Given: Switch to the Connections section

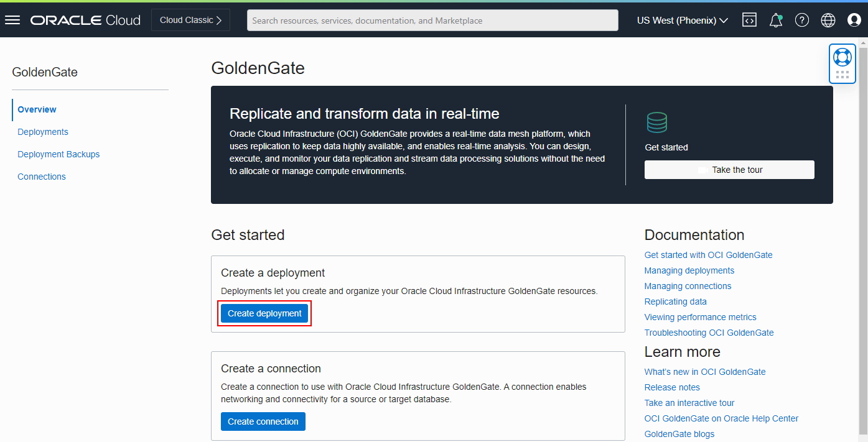Looking at the screenshot, I should (x=41, y=176).
